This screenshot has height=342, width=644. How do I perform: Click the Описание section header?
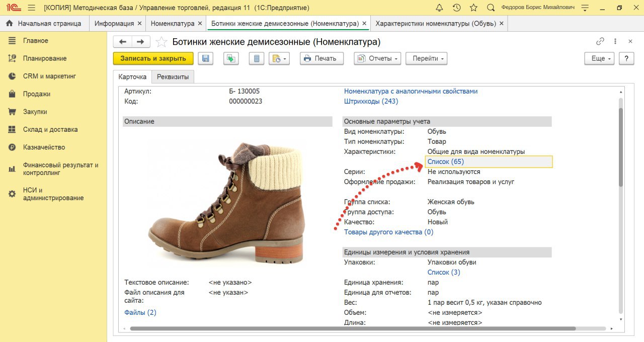[x=227, y=121]
